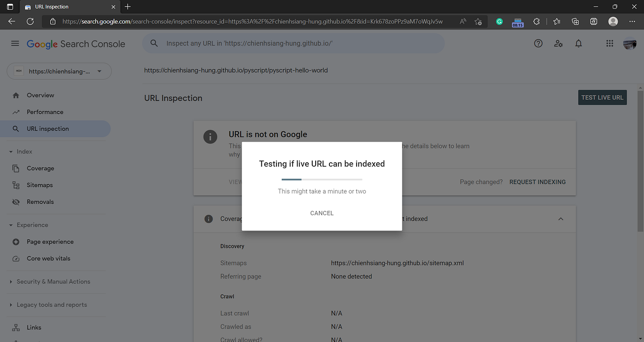Image resolution: width=644 pixels, height=342 pixels.
Task: Collapse the Coverage panel chevron
Action: pos(561,219)
